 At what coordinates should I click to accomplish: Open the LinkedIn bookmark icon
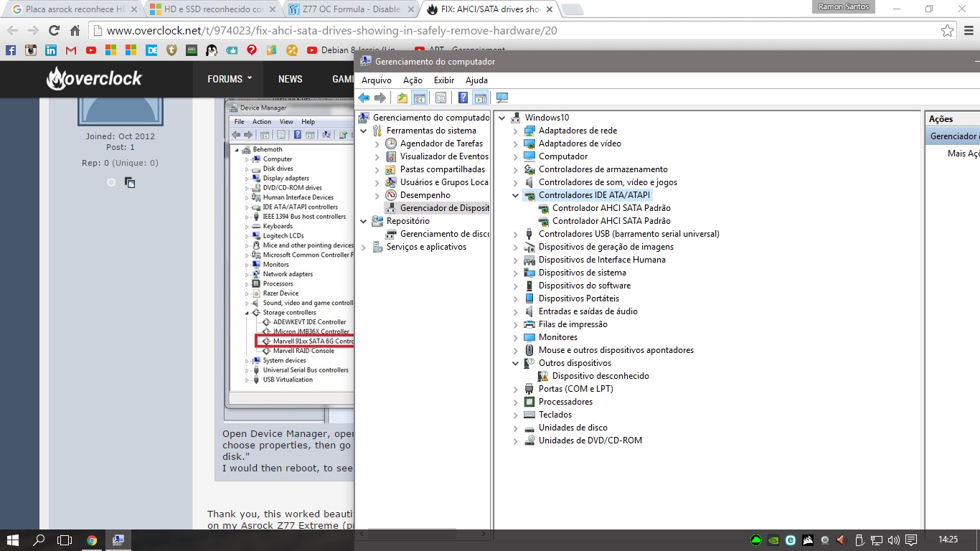(x=51, y=50)
